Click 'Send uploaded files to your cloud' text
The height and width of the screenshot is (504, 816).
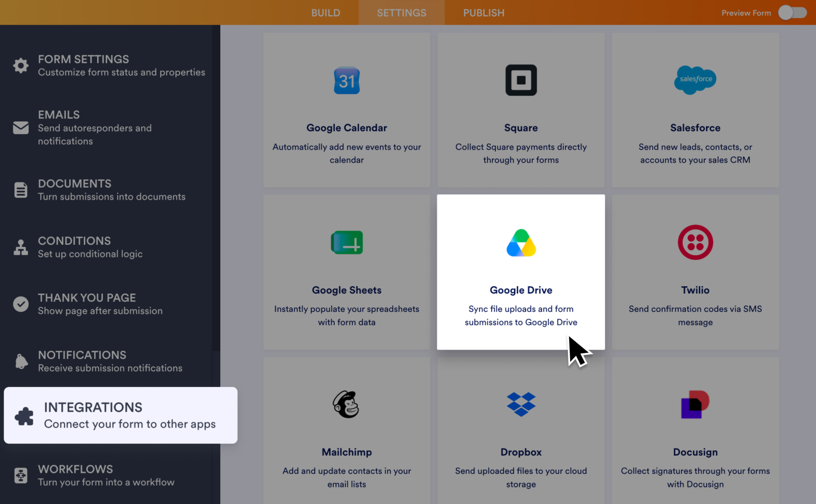click(x=521, y=478)
